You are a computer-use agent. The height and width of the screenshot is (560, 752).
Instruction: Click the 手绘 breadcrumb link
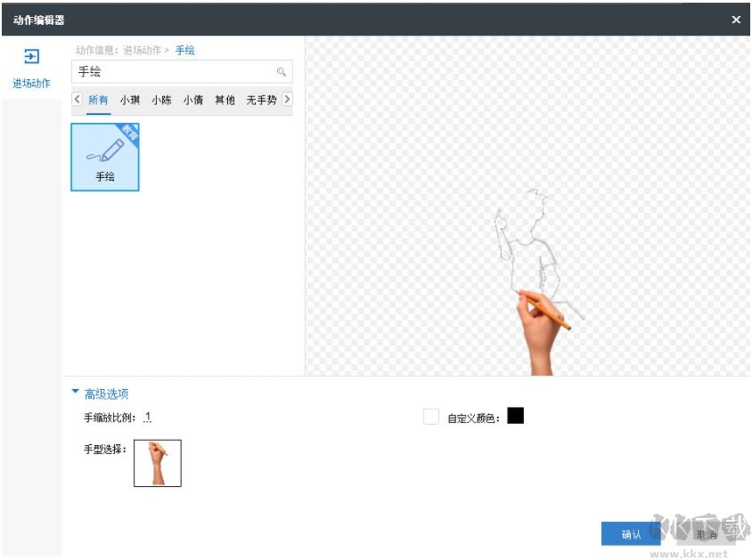(185, 50)
